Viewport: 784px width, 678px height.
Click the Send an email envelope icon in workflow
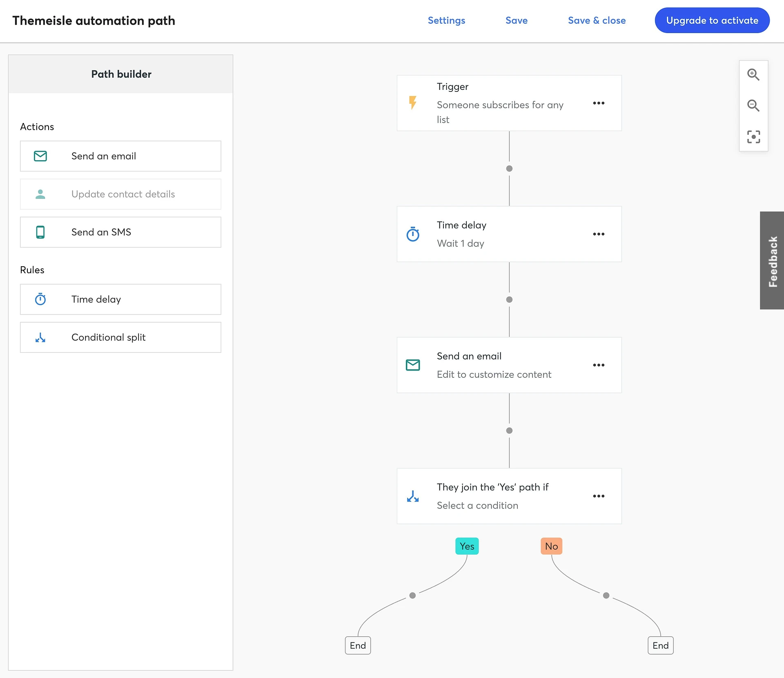(x=414, y=365)
